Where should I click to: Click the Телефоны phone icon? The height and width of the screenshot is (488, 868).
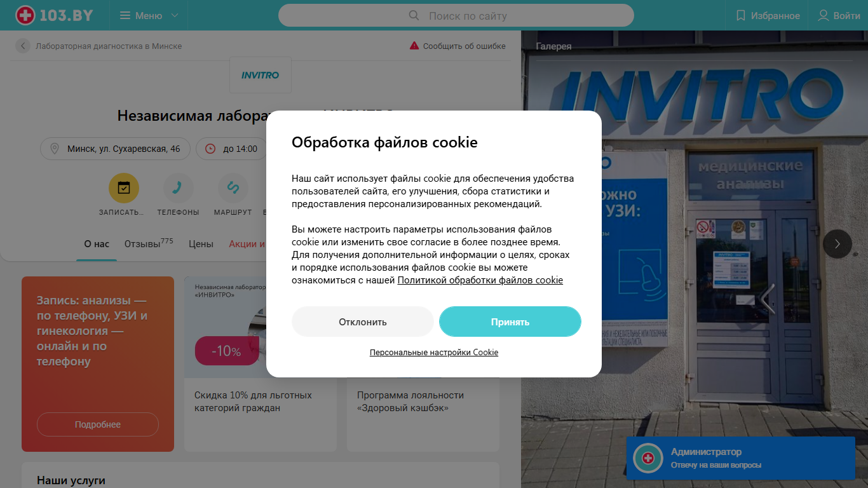click(179, 187)
